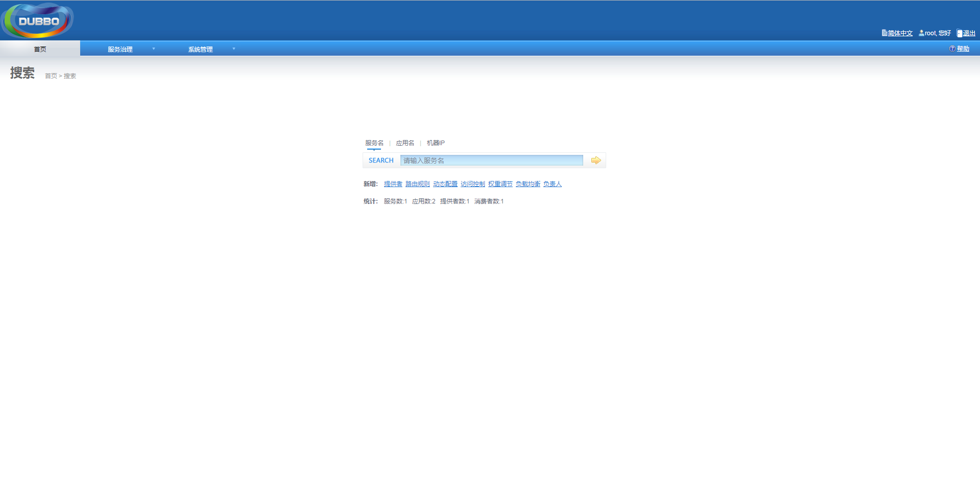Click the 搜索 page heading
The width and height of the screenshot is (980, 480).
click(22, 73)
